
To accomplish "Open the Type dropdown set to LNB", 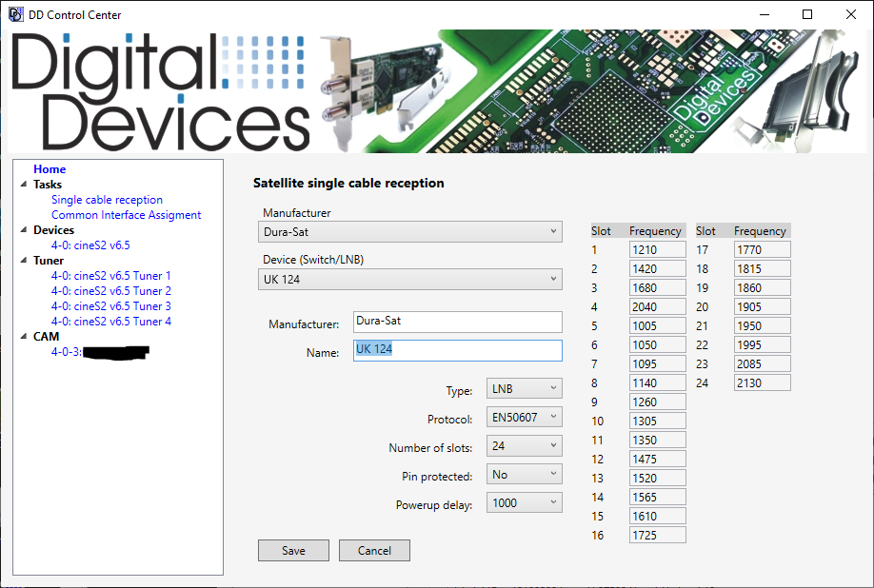I will point(524,389).
